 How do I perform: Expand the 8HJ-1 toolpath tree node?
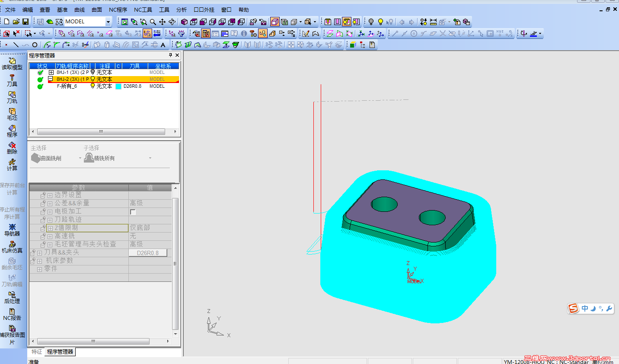coord(51,72)
